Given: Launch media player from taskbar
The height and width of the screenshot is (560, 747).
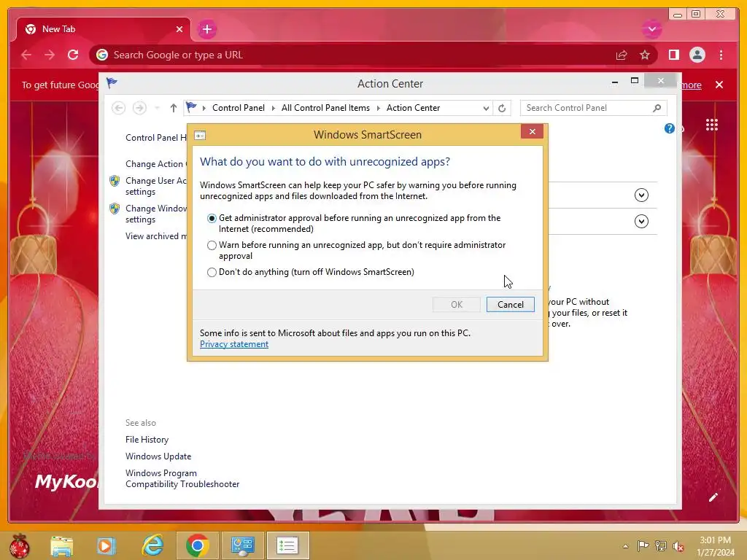Looking at the screenshot, I should pyautogui.click(x=106, y=545).
